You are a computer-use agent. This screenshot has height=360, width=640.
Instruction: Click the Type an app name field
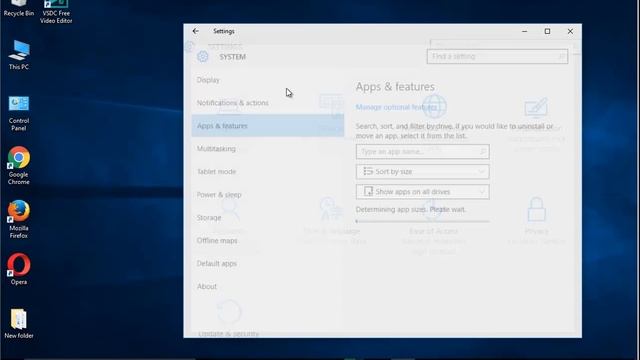(x=422, y=151)
